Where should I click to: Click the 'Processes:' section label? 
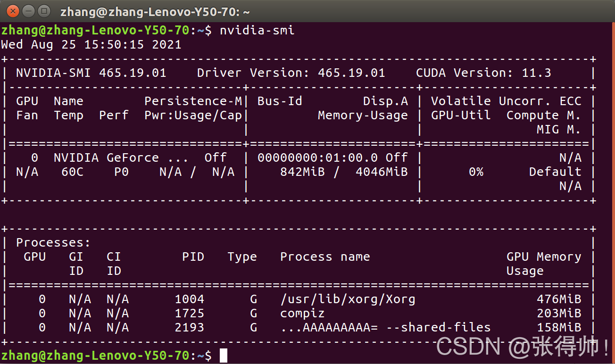click(53, 243)
